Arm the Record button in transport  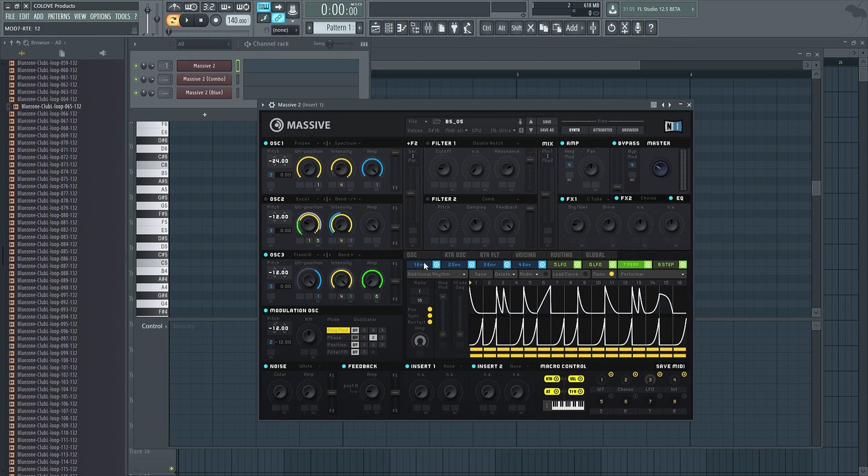click(x=215, y=20)
